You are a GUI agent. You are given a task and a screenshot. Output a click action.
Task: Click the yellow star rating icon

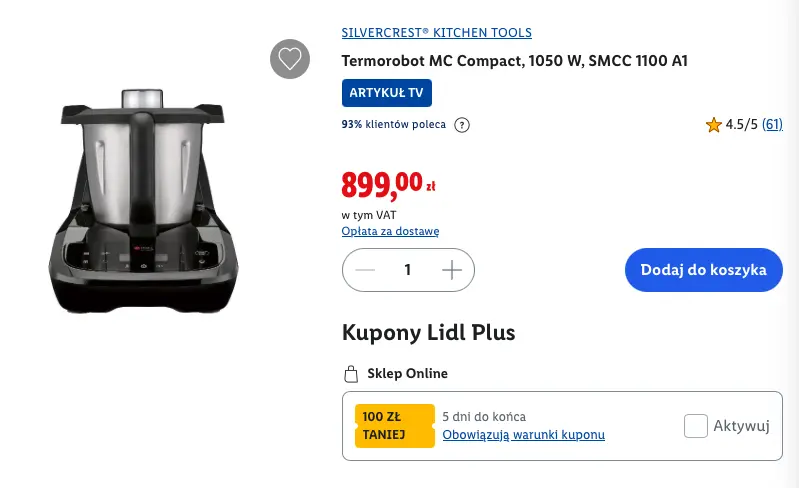[713, 125]
